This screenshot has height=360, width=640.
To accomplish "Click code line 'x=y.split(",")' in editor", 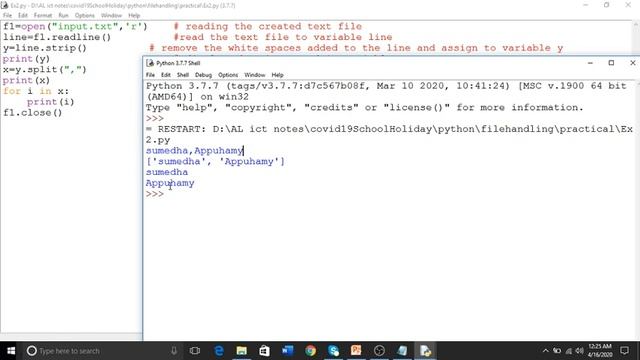I will 45,69.
